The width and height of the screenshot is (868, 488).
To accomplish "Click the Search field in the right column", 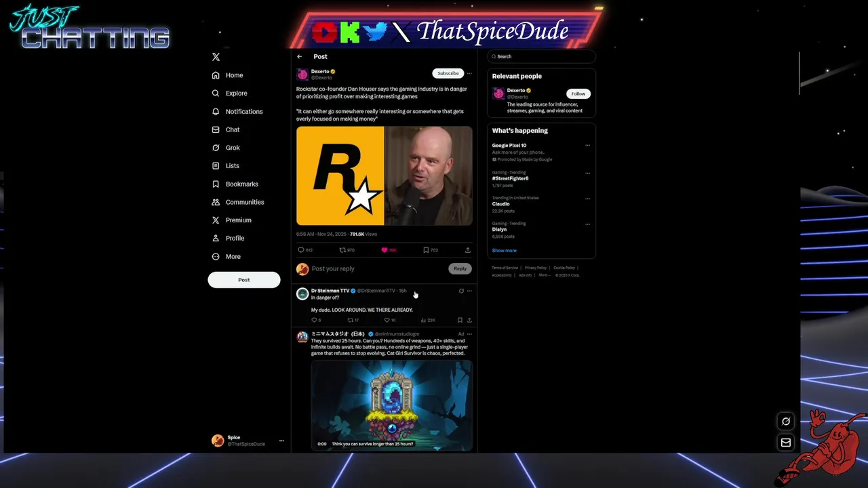I will (x=541, y=56).
